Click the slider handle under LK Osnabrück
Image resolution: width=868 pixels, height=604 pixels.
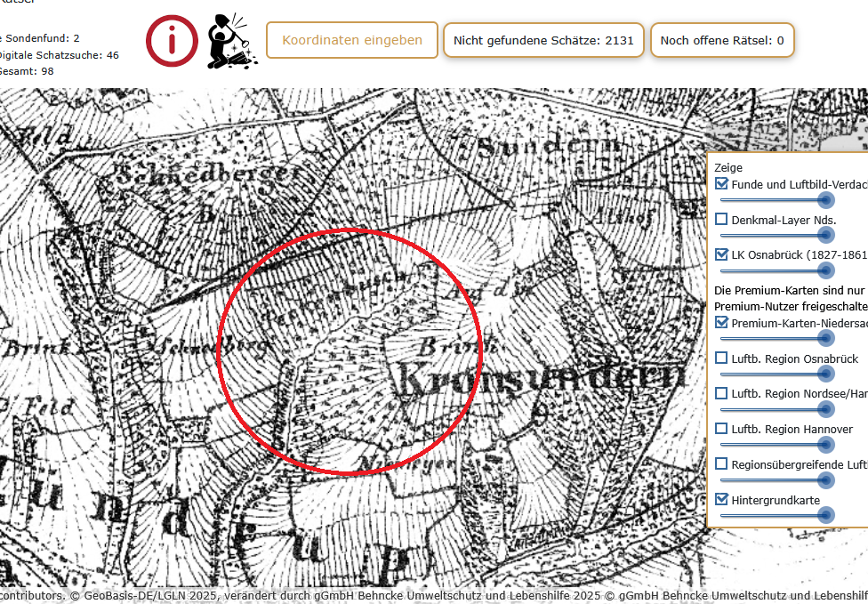[825, 270]
